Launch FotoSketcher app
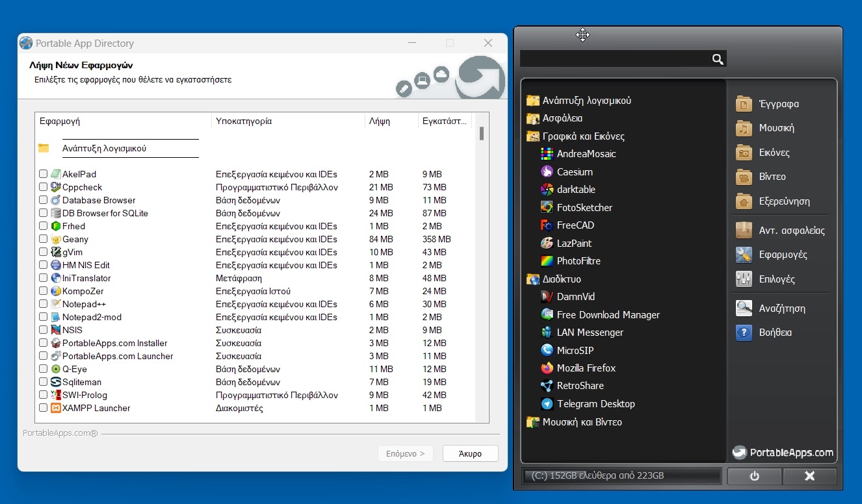 tap(576, 208)
